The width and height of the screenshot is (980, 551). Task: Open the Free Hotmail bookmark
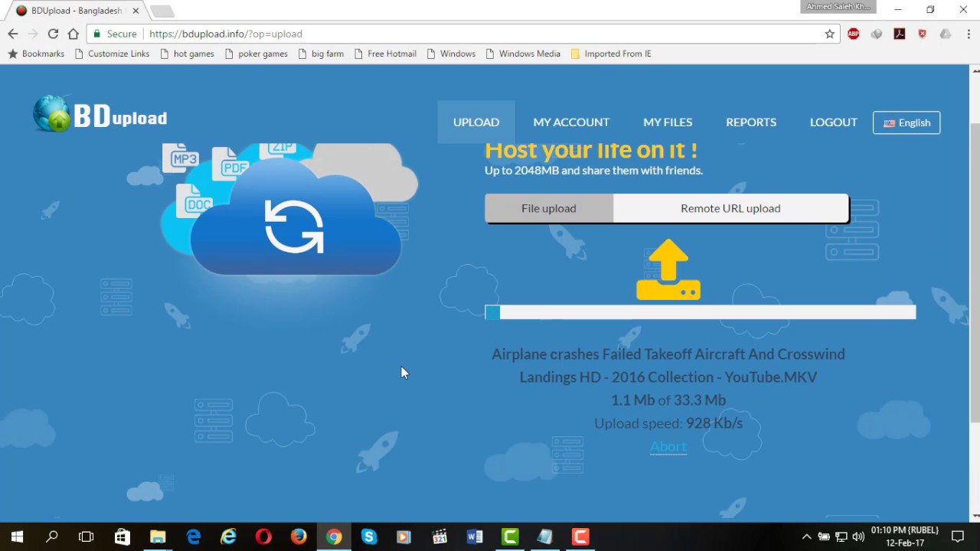(385, 54)
